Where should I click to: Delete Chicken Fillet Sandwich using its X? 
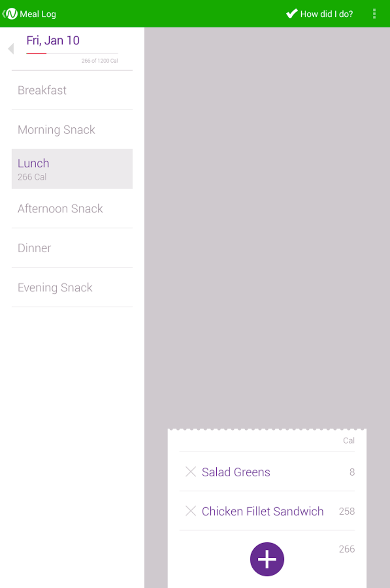(x=191, y=511)
